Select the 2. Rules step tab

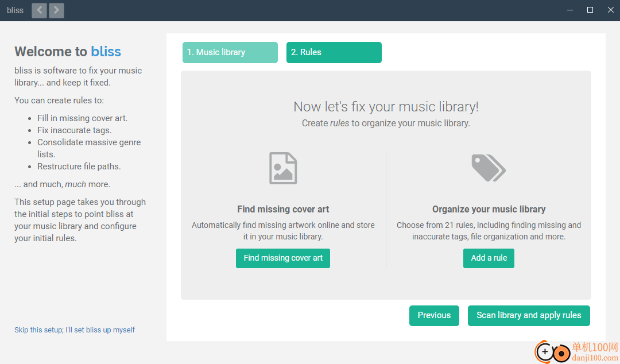pos(334,52)
